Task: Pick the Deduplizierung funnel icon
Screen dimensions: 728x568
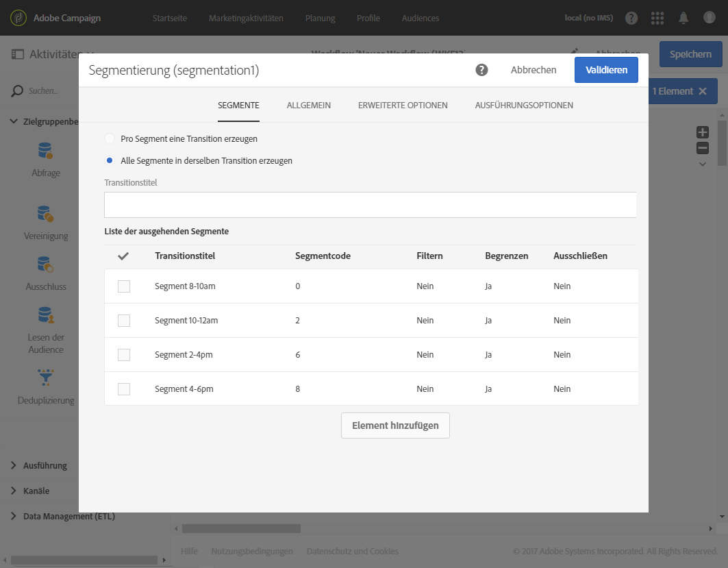Action: (x=46, y=378)
